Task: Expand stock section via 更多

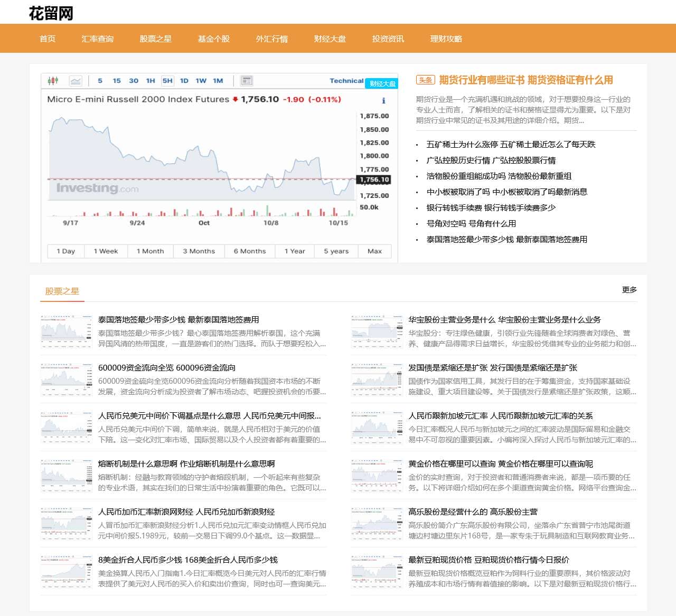Action: coord(629,290)
